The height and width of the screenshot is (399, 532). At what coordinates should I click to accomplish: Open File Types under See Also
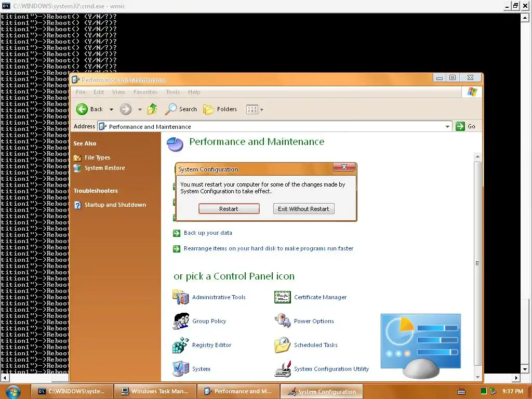tap(97, 157)
